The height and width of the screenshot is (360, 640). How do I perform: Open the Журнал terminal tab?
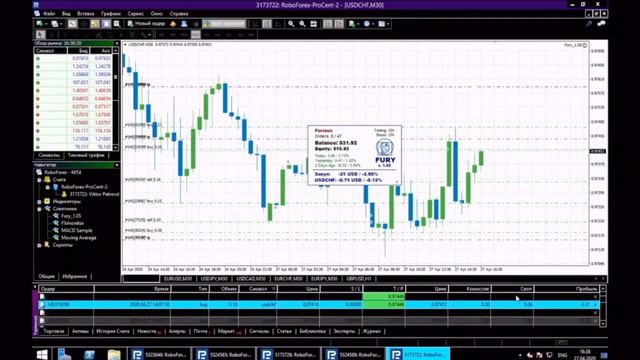(x=371, y=331)
